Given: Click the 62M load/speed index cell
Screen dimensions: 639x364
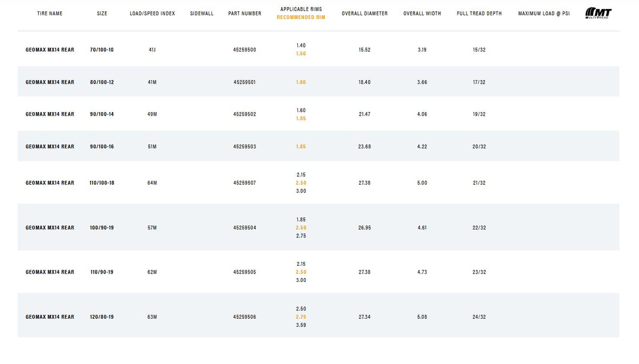Looking at the screenshot, I should tap(152, 272).
